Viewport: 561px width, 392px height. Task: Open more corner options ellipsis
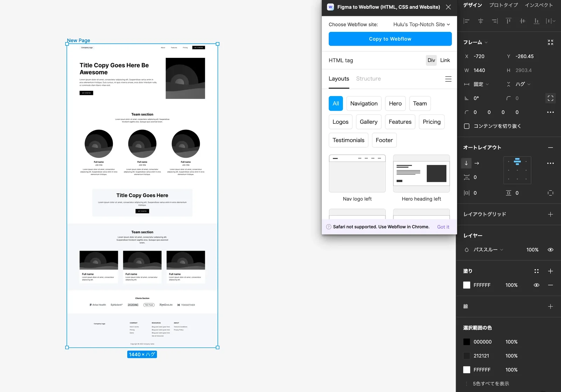pyautogui.click(x=550, y=112)
